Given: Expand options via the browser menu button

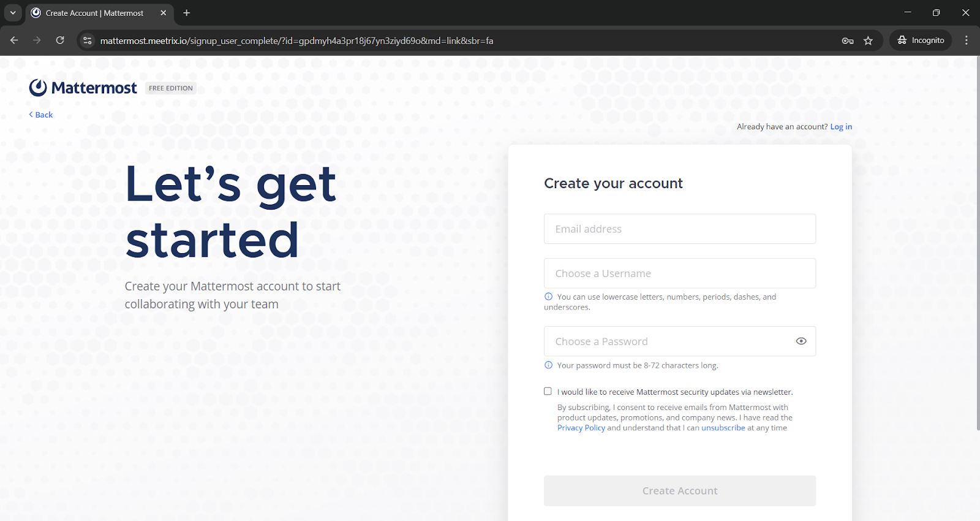Looking at the screenshot, I should 966,40.
